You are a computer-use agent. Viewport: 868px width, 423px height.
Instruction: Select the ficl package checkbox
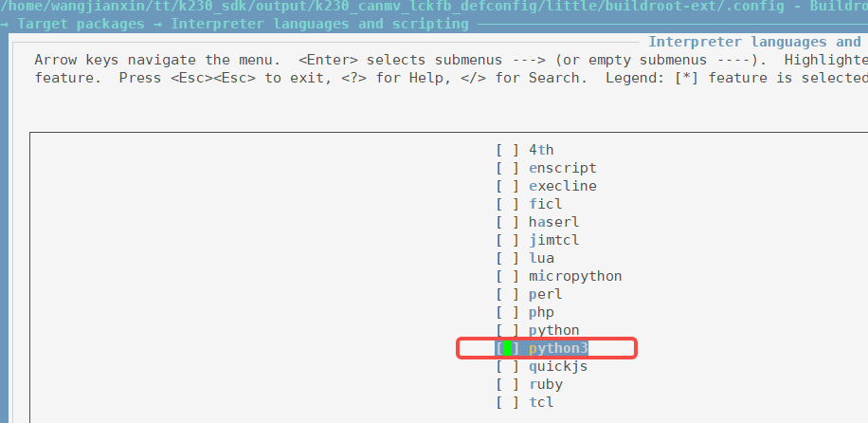(x=507, y=204)
